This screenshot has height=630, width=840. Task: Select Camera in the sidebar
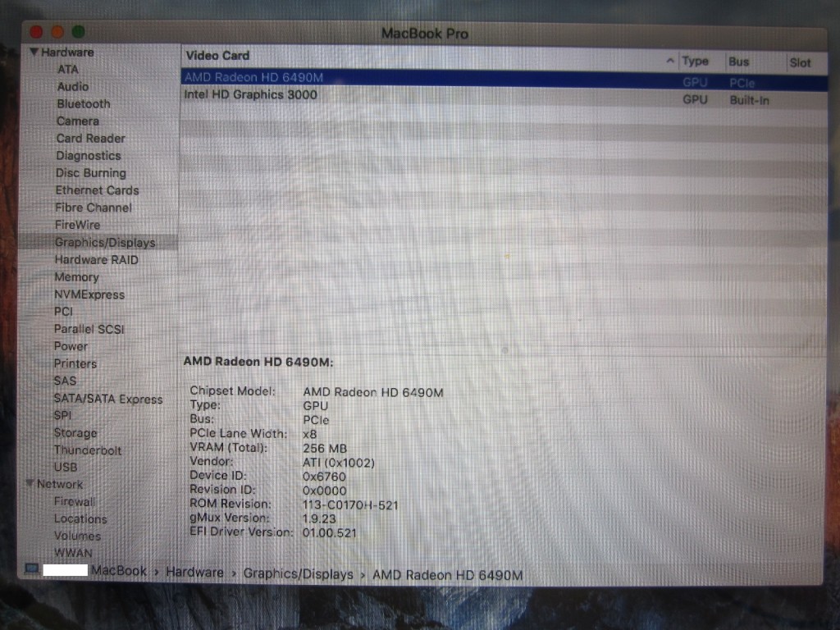[78, 121]
